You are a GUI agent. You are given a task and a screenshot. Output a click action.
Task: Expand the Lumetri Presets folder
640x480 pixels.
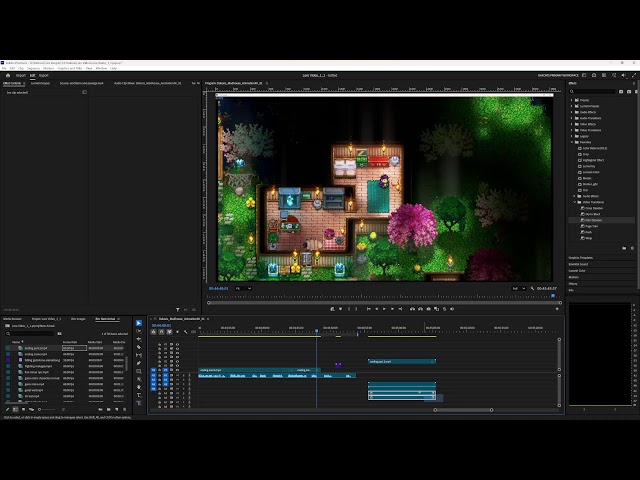point(572,106)
